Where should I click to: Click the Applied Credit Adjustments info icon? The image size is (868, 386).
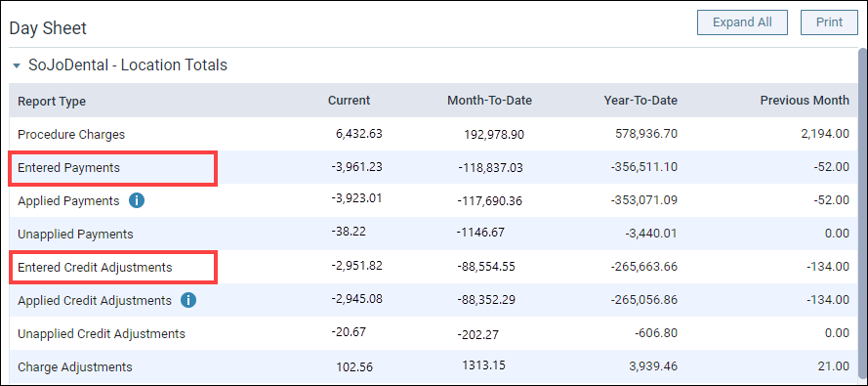coord(188,300)
